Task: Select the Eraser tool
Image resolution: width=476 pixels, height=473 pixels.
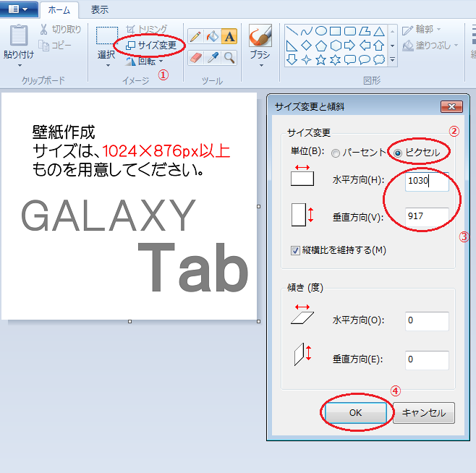Action: 196,57
